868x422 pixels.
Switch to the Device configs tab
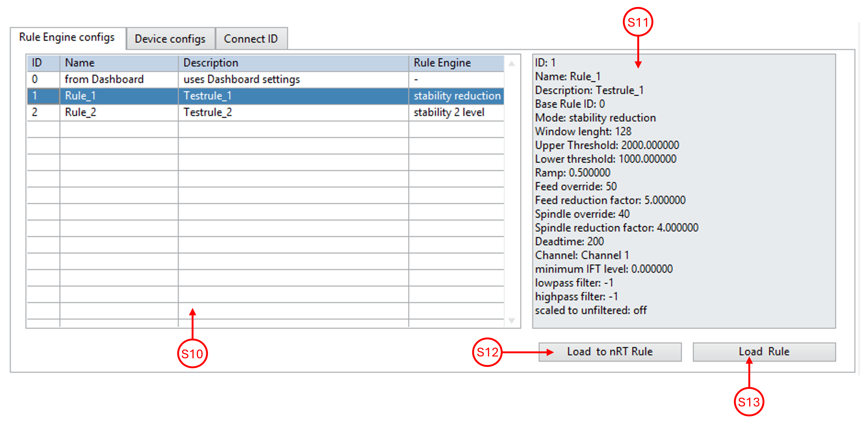tap(170, 39)
